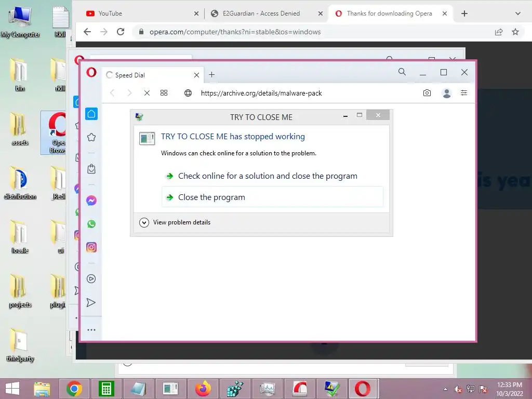Open new tab in Chrome
Image resolution: width=532 pixels, height=399 pixels.
(x=464, y=14)
